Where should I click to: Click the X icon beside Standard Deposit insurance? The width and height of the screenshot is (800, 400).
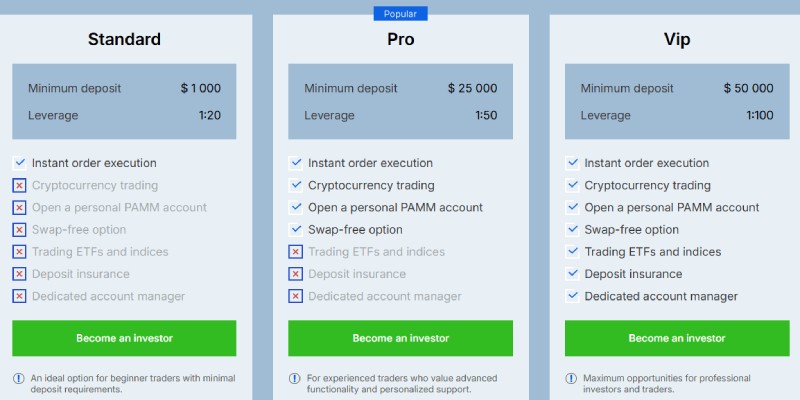point(19,274)
